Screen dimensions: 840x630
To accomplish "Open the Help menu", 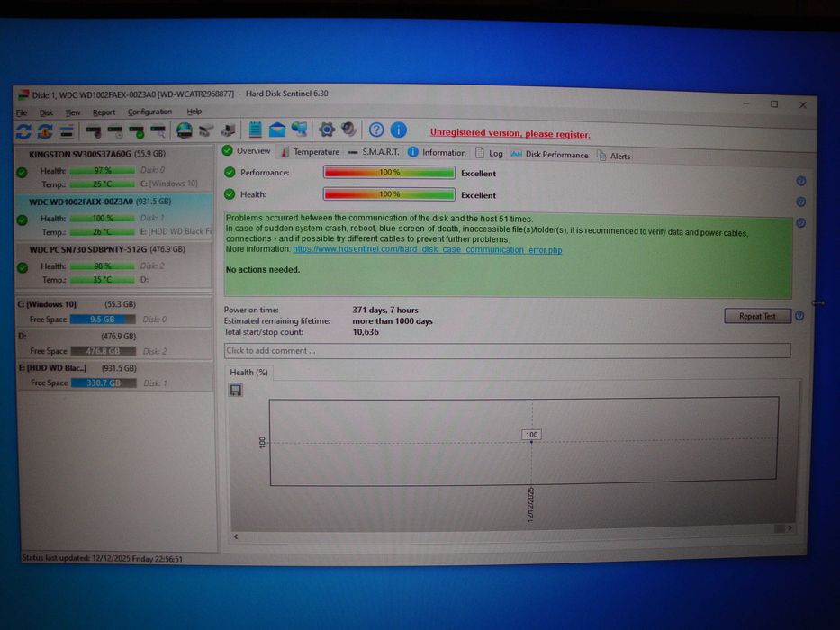I will click(194, 112).
